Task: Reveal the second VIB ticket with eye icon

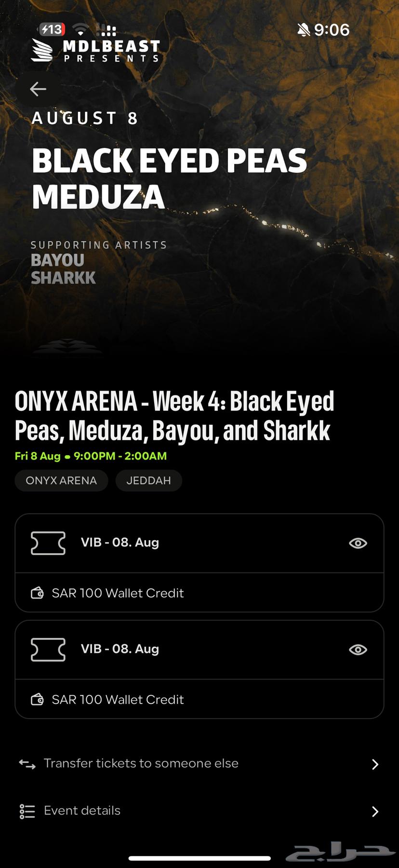Action: tap(358, 650)
